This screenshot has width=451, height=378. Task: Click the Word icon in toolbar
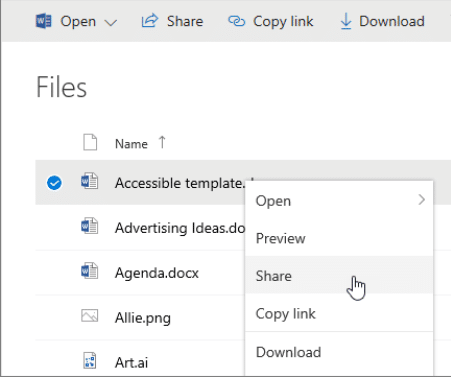[x=44, y=21]
